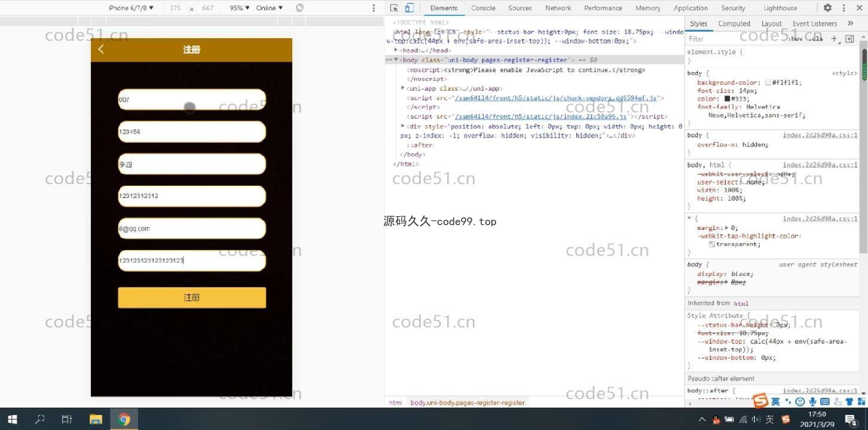Open File Explorer from the taskbar
This screenshot has height=430, width=868.
96,419
